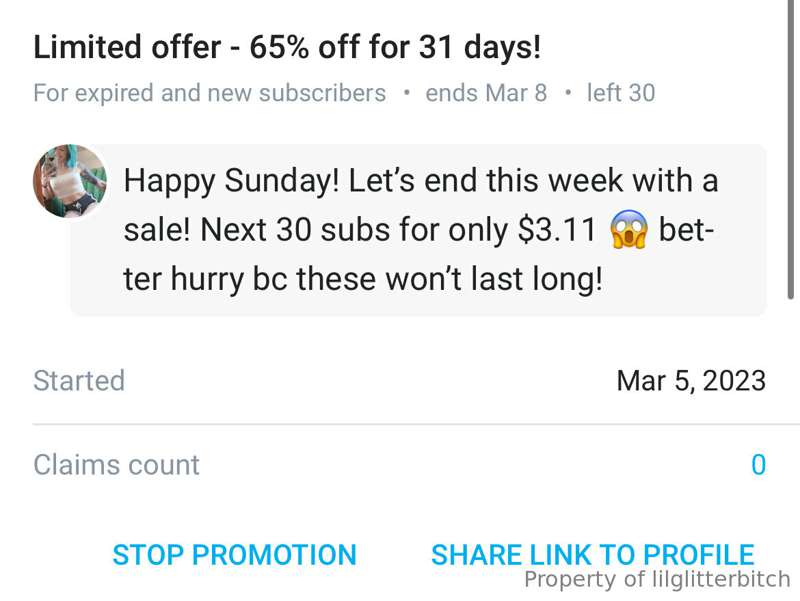Image resolution: width=800 pixels, height=601 pixels.
Task: Click the STOP PROMOTION button
Action: click(234, 555)
